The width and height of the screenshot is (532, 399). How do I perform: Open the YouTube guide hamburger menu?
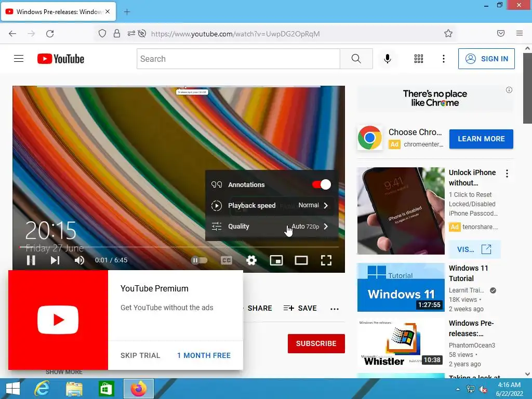click(x=19, y=59)
